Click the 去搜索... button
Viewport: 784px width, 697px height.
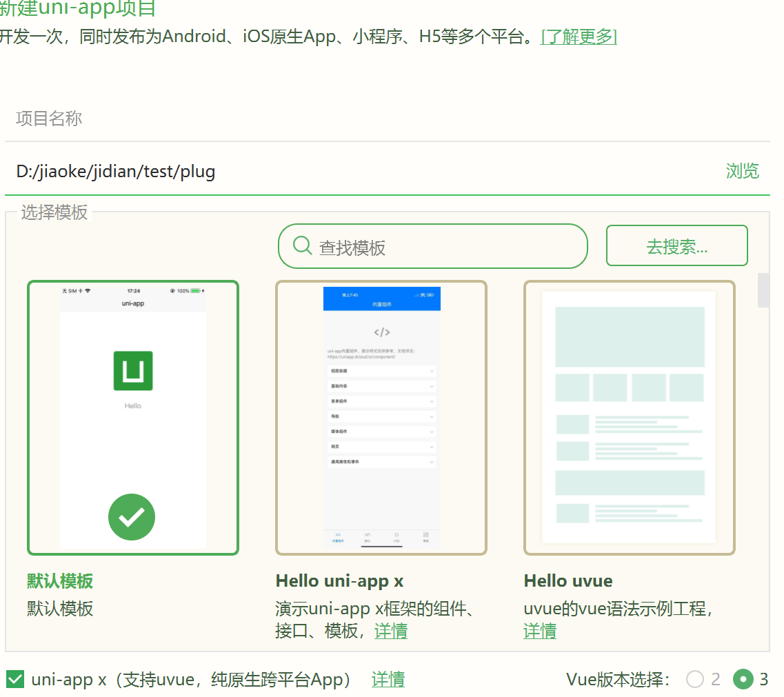point(677,246)
